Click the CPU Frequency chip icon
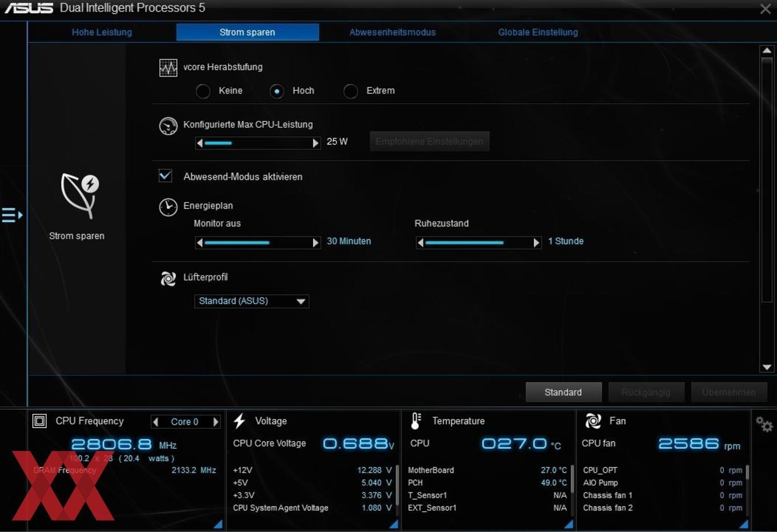The width and height of the screenshot is (777, 532). [39, 421]
